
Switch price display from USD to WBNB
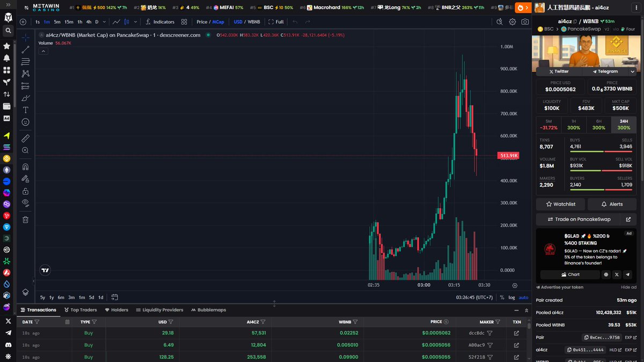pyautogui.click(x=254, y=22)
